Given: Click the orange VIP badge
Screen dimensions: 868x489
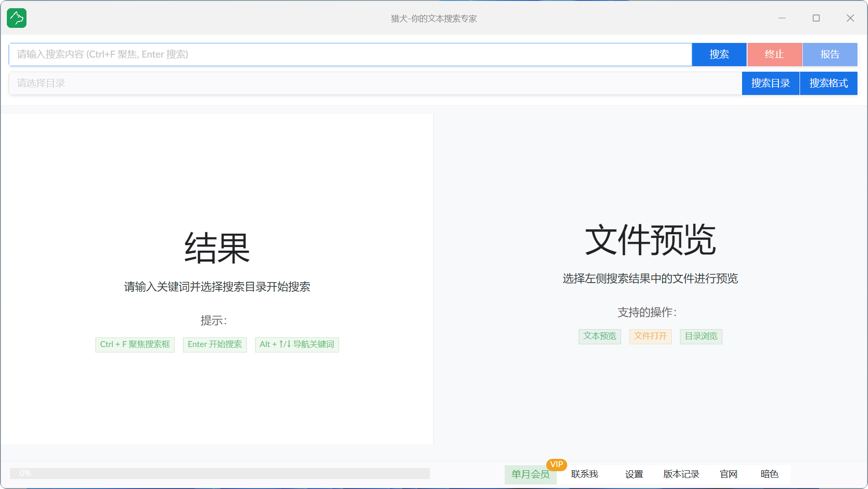Looking at the screenshot, I should [556, 464].
